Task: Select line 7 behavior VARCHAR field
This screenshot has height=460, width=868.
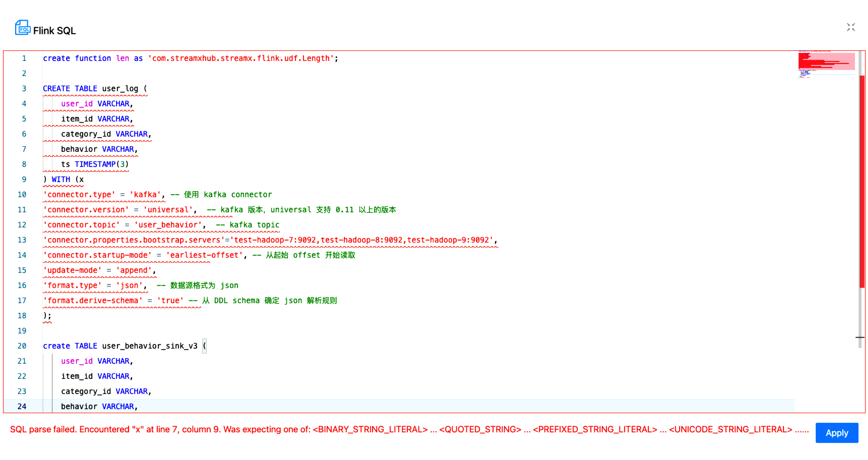Action: tap(98, 149)
